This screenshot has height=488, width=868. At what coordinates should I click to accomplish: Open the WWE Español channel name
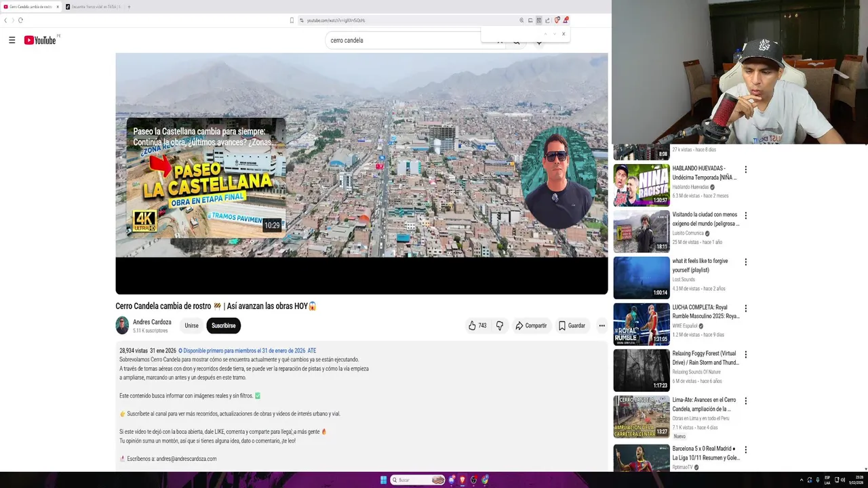point(685,326)
